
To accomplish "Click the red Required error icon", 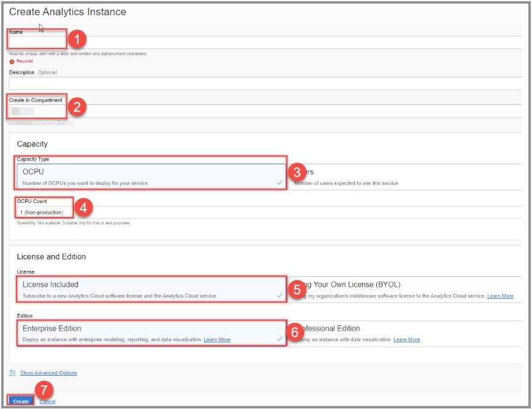I will pyautogui.click(x=12, y=61).
